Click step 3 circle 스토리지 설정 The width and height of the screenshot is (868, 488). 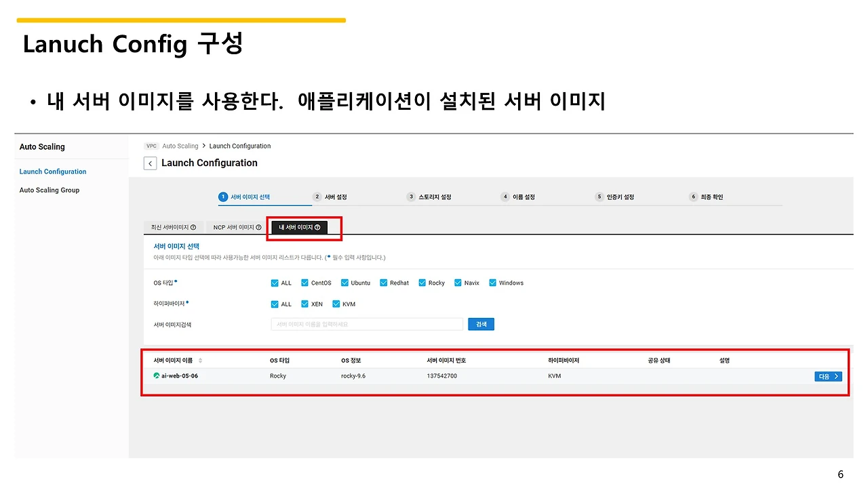[411, 197]
